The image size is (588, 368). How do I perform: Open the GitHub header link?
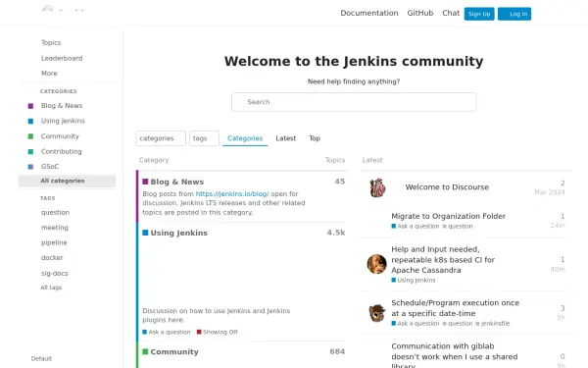[x=420, y=13]
